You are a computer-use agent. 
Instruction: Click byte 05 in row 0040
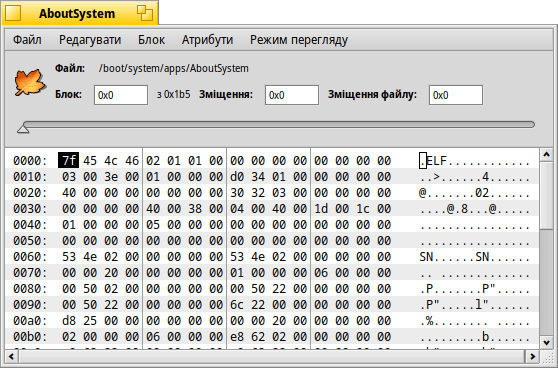pos(153,225)
